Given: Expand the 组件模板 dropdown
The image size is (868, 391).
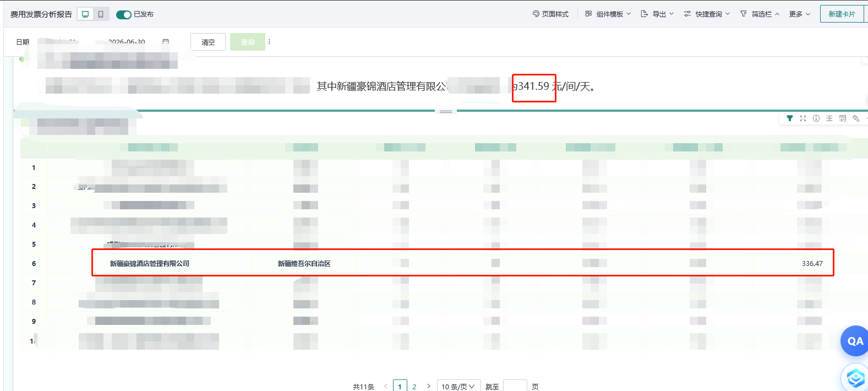Looking at the screenshot, I should click(x=608, y=14).
